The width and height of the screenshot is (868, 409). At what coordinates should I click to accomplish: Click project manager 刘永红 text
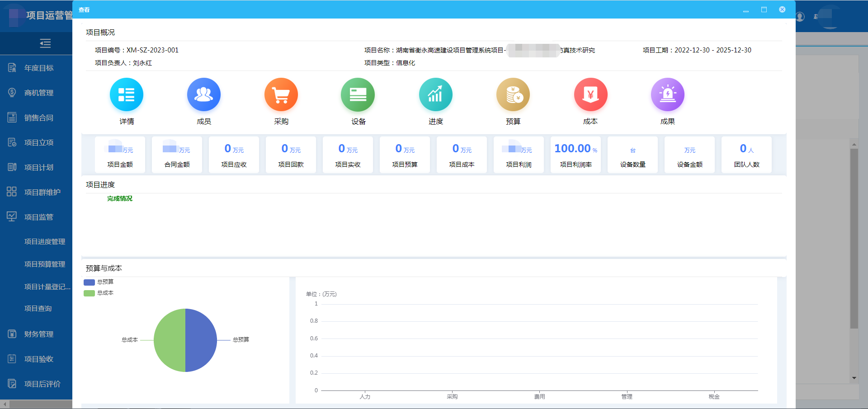(x=142, y=63)
